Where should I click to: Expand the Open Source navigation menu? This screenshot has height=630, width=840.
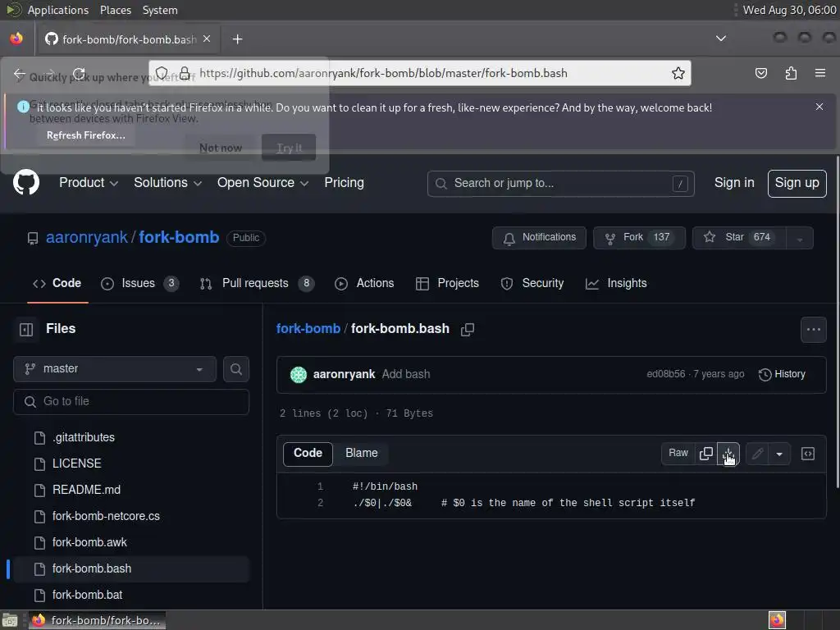coord(262,183)
